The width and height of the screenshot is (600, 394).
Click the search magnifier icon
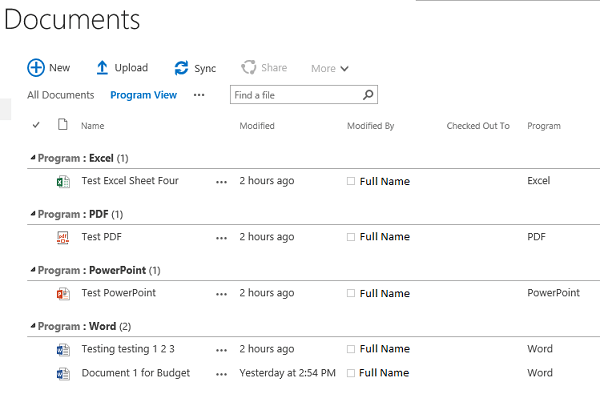click(368, 94)
